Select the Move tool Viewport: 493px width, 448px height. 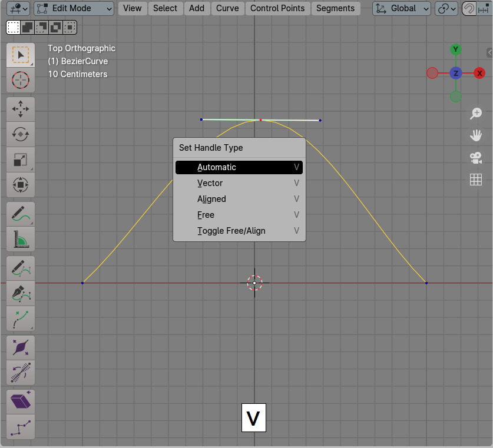(21, 109)
